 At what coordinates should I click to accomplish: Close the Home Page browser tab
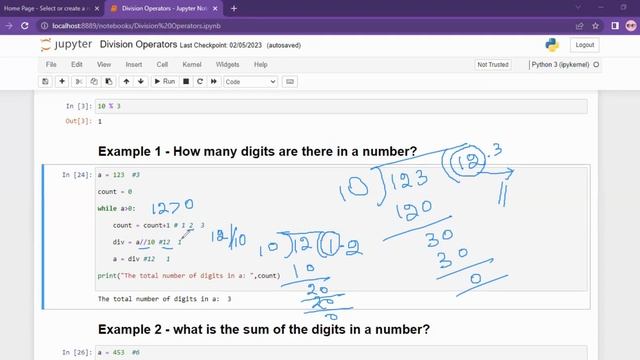(97, 8)
